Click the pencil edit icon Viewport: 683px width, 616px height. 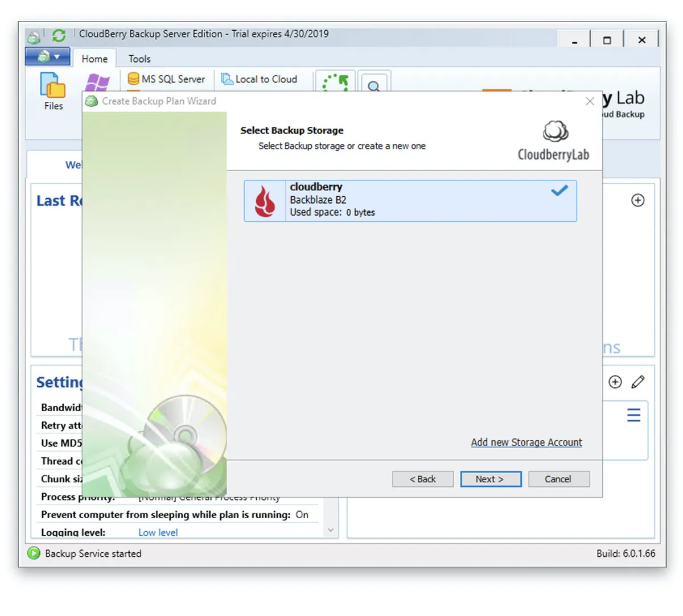coord(638,382)
